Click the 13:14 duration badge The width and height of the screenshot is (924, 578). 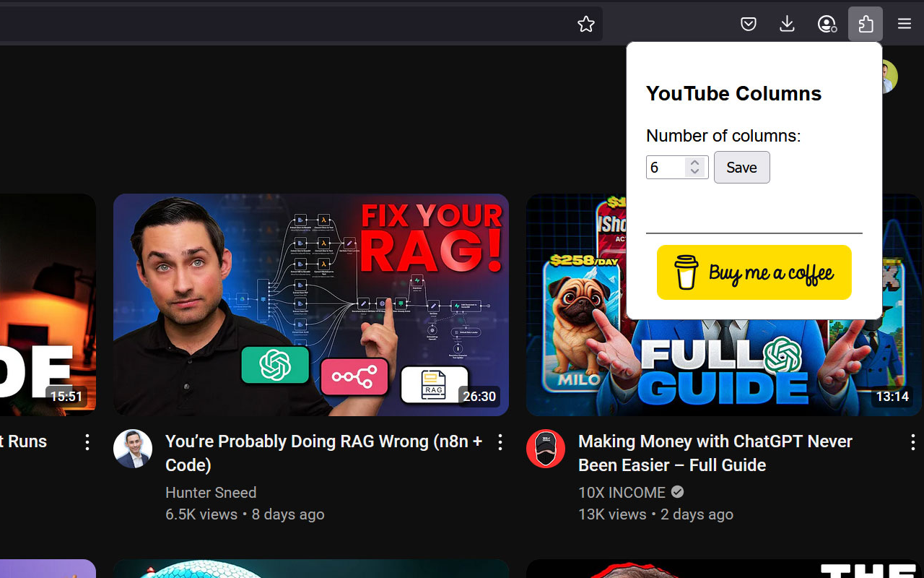click(892, 397)
